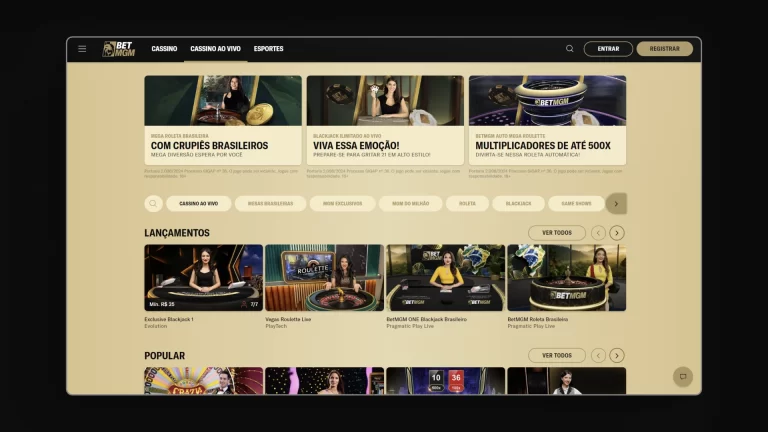Click the Vegas Roulette Live title text
The image size is (768, 432).
(x=288, y=319)
